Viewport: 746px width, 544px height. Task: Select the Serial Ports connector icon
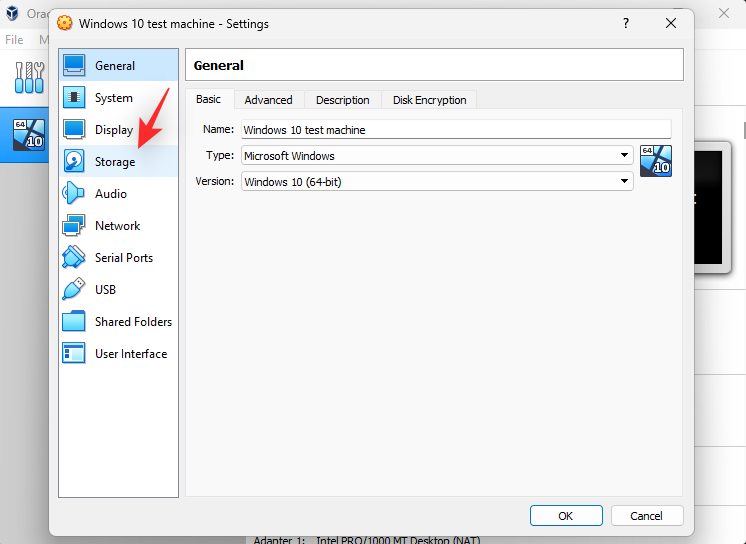coord(74,257)
